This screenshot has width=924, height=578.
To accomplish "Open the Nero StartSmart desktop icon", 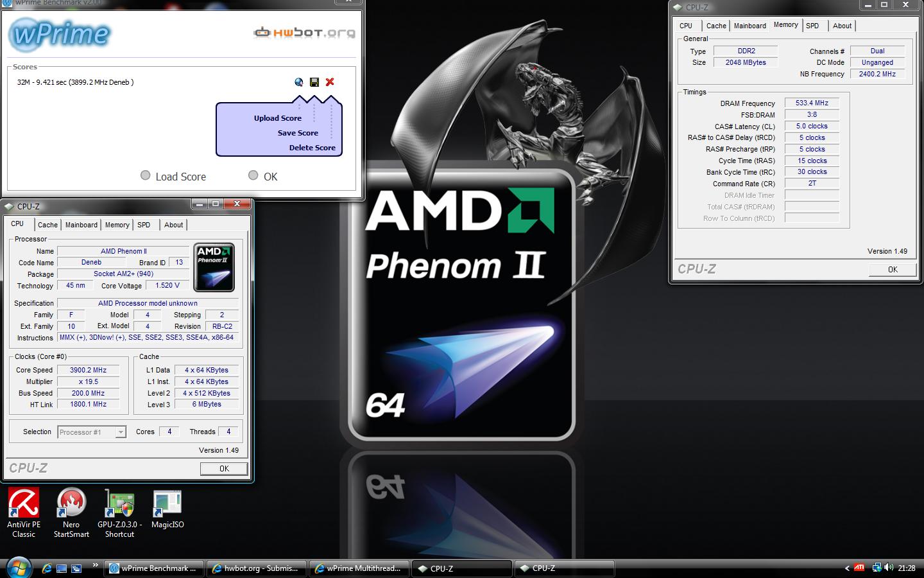I will 71,512.
